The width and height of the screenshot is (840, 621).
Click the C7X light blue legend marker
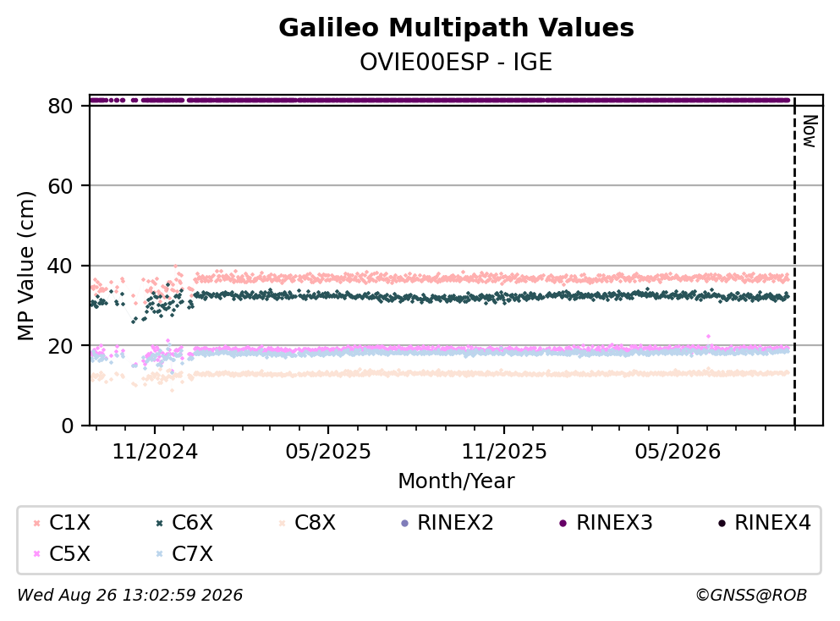click(159, 554)
